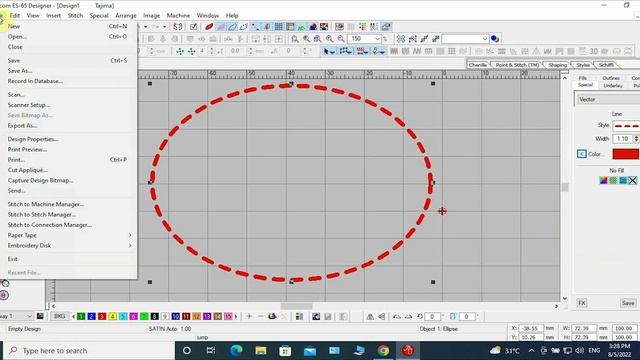Viewport: 640px width, 360px height.
Task: Click the Save button in properties panel
Action: coord(628,303)
